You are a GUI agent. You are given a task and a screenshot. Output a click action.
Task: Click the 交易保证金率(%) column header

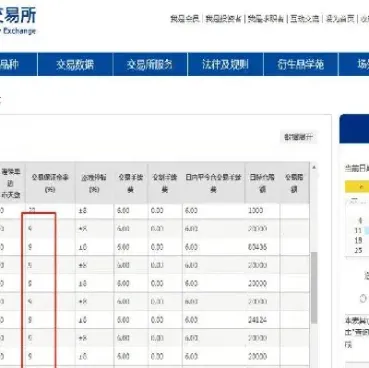point(50,183)
